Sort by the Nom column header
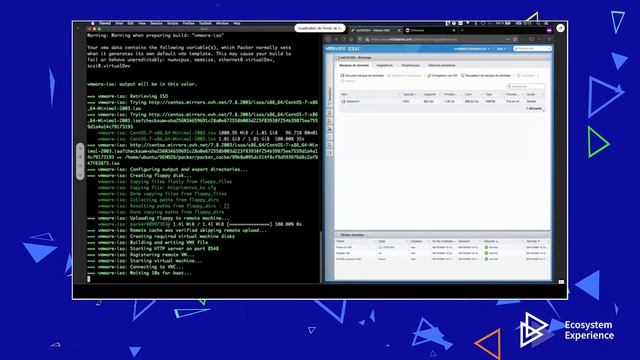The height and width of the screenshot is (360, 640). pos(369,94)
